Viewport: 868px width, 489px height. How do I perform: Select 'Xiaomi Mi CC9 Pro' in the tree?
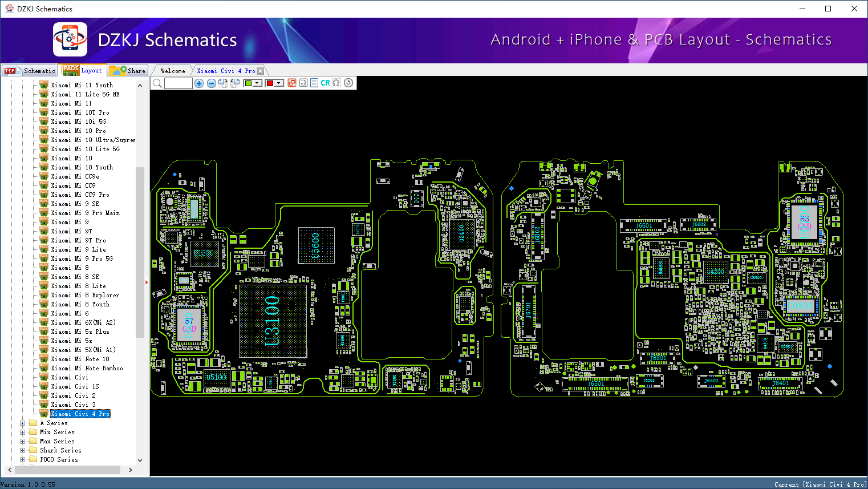tap(80, 195)
